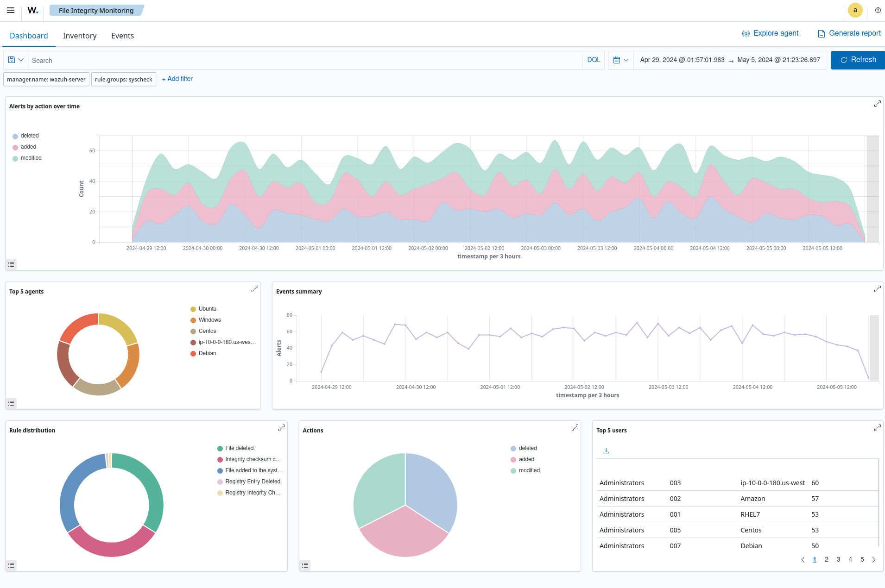Open the inspect icon under Rule distribution
This screenshot has height=588, width=885.
(11, 565)
